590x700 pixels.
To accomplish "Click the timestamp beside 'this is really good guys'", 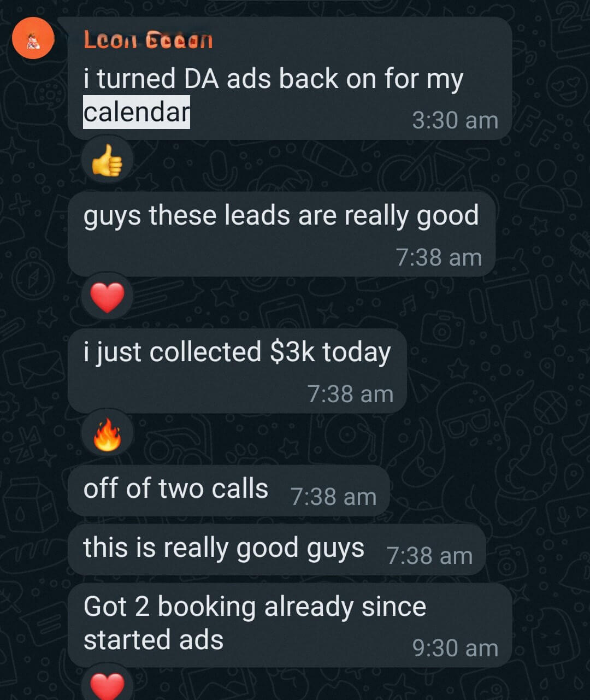I will [x=429, y=556].
